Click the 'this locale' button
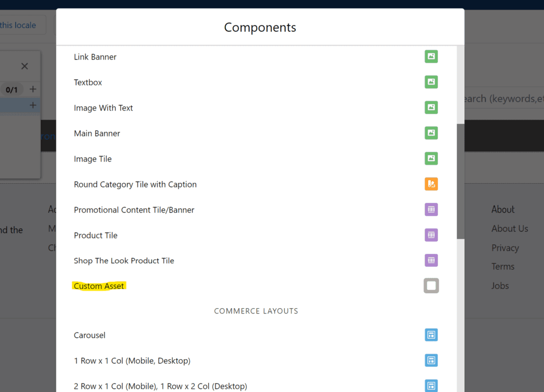This screenshot has width=544, height=392. click(x=19, y=25)
